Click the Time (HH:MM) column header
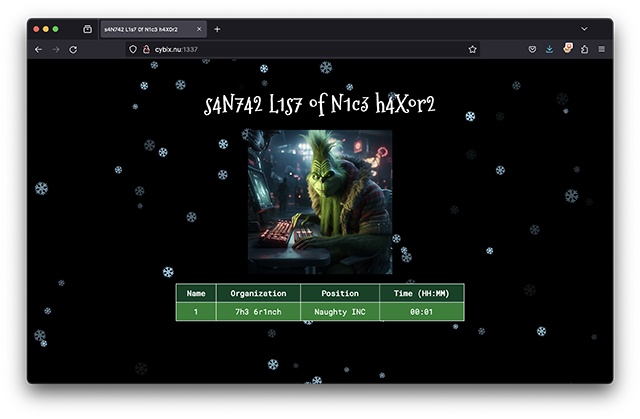 [x=421, y=294]
